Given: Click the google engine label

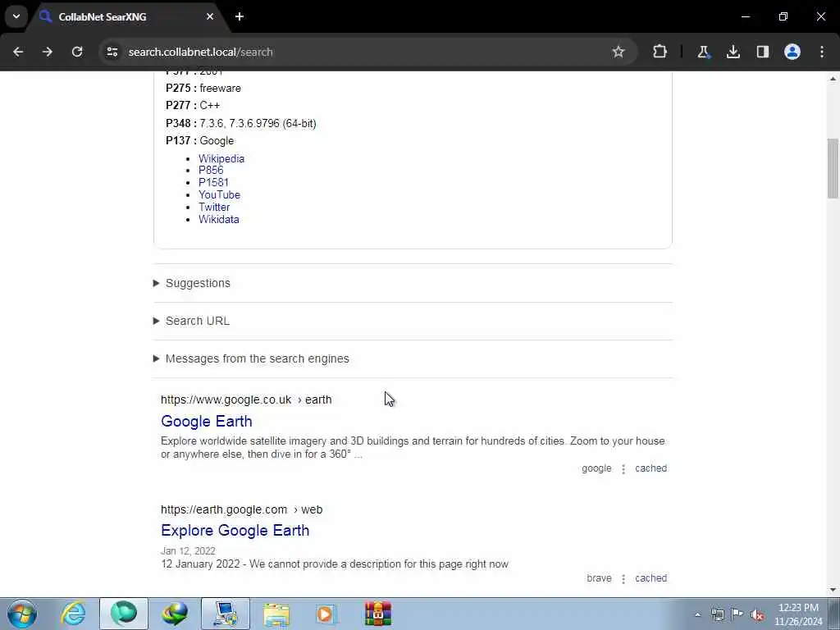Looking at the screenshot, I should [x=596, y=468].
